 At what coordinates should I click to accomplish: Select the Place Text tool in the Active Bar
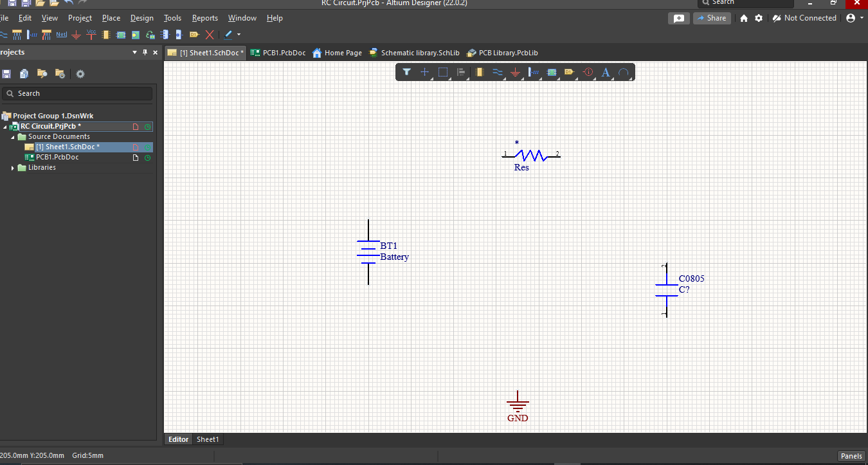tap(605, 72)
